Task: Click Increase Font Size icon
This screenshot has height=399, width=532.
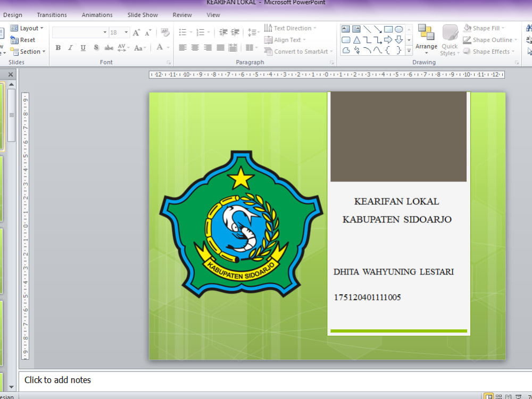Action: pos(136,32)
